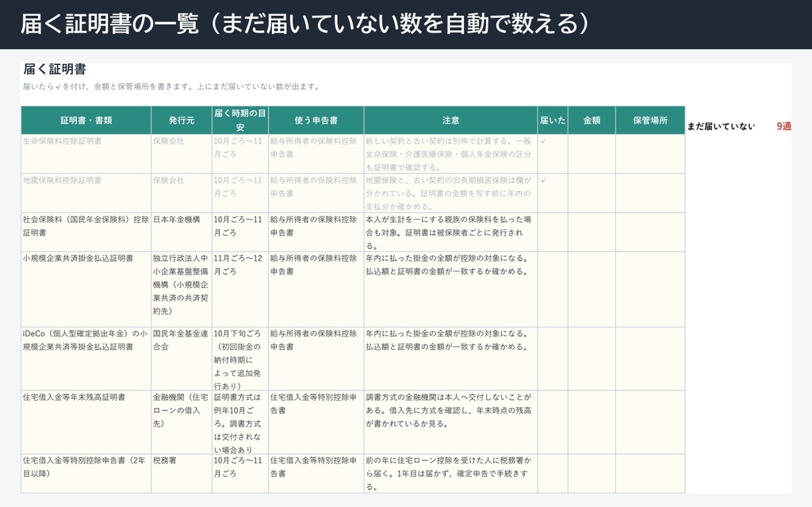Click the 金額 cell for the iDeCo row
Image resolution: width=812 pixels, height=507 pixels.
(592, 359)
